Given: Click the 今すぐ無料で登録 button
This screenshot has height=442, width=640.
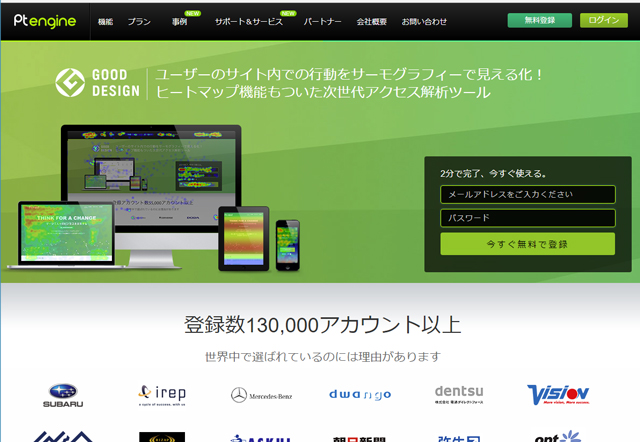Looking at the screenshot, I should click(528, 244).
